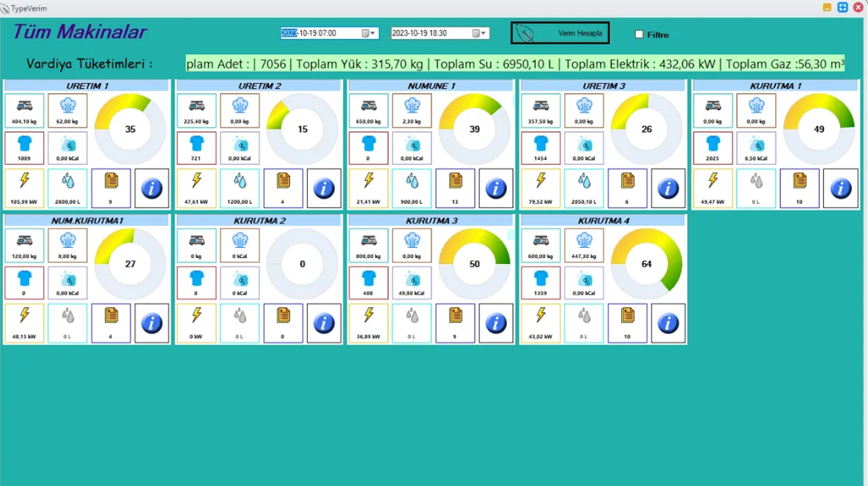Screen dimensions: 868x486
Task: Click the URETIM 3 panel header
Action: [604, 86]
